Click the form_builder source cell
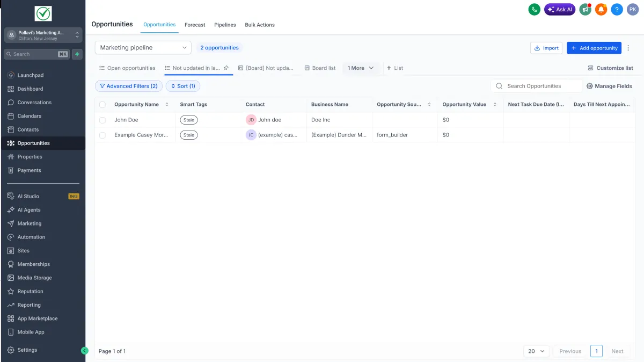This screenshot has height=362, width=644. (392, 135)
